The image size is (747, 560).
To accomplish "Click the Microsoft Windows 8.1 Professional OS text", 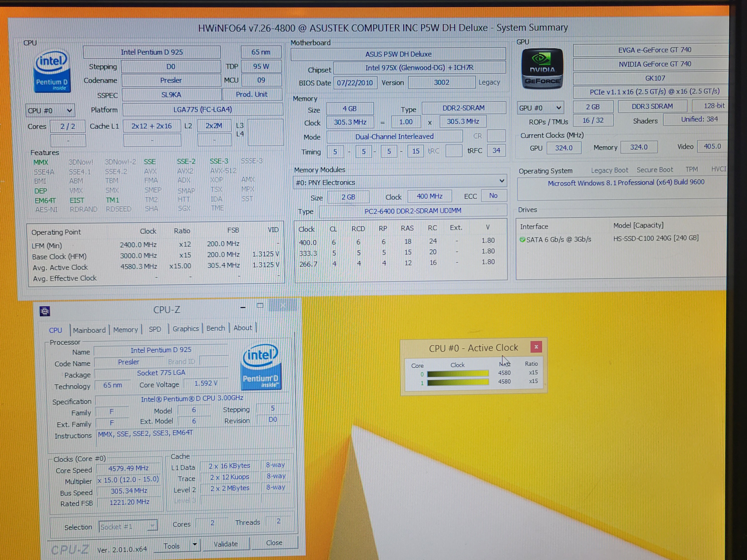I will [626, 183].
